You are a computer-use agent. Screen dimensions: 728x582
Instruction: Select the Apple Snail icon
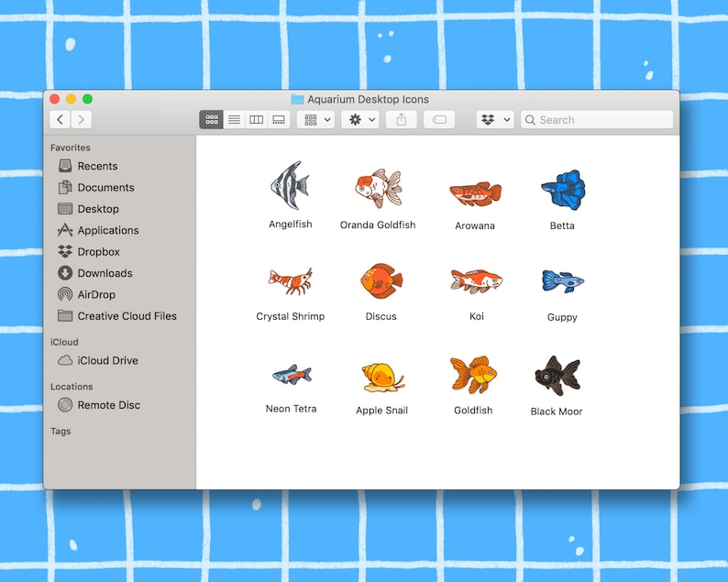click(x=383, y=378)
